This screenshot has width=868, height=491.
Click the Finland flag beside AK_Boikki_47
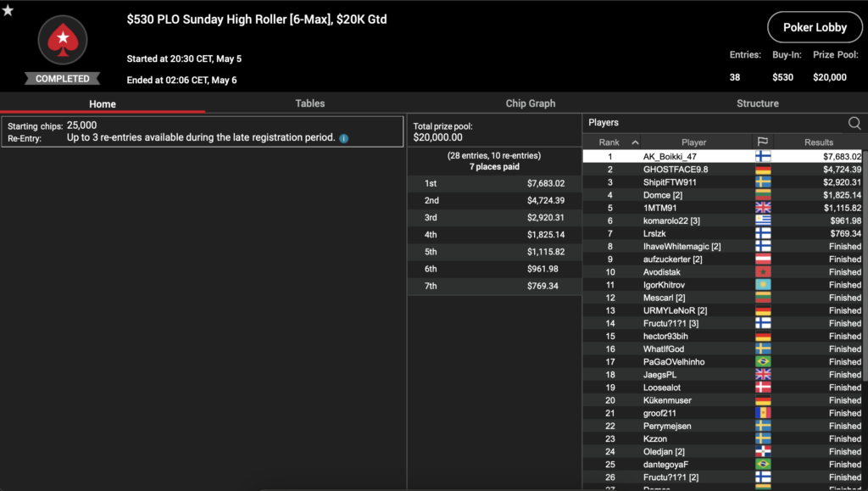(763, 157)
